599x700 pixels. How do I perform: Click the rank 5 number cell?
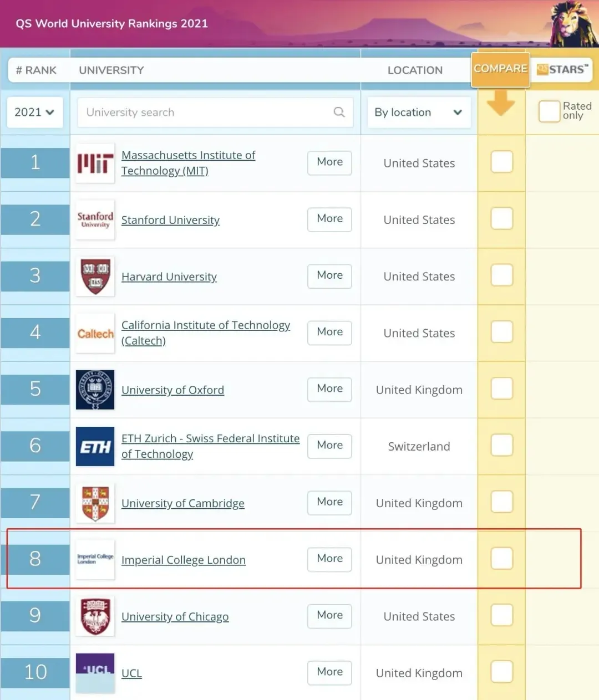pos(35,389)
